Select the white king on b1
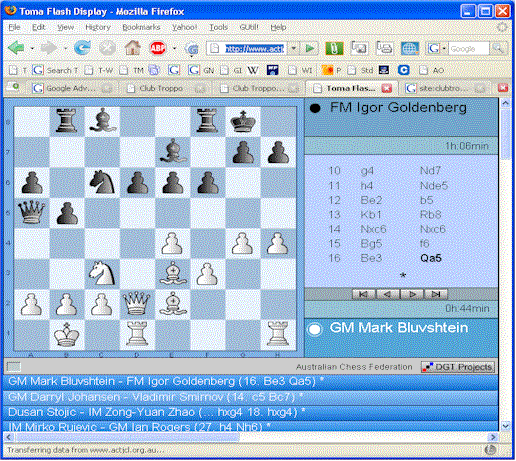This screenshot has width=516, height=461. [67, 334]
